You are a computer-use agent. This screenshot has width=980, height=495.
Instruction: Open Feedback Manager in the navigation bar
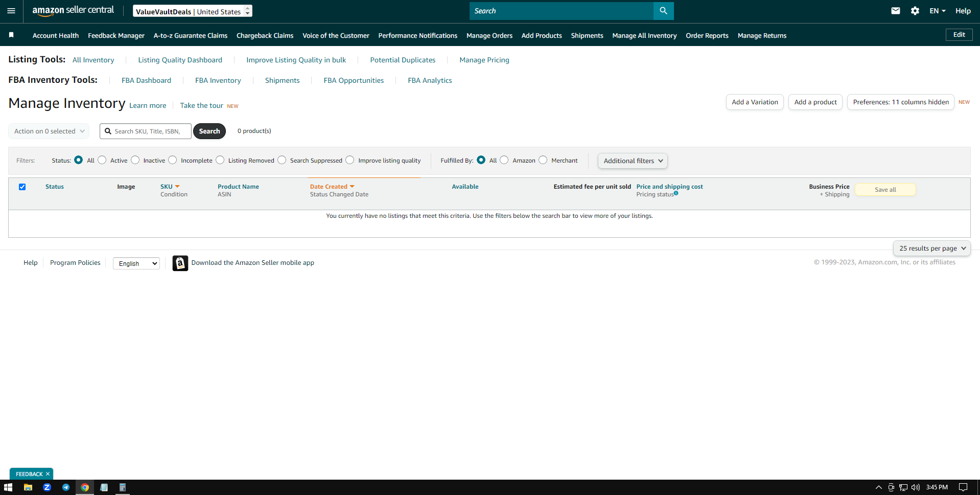[116, 35]
